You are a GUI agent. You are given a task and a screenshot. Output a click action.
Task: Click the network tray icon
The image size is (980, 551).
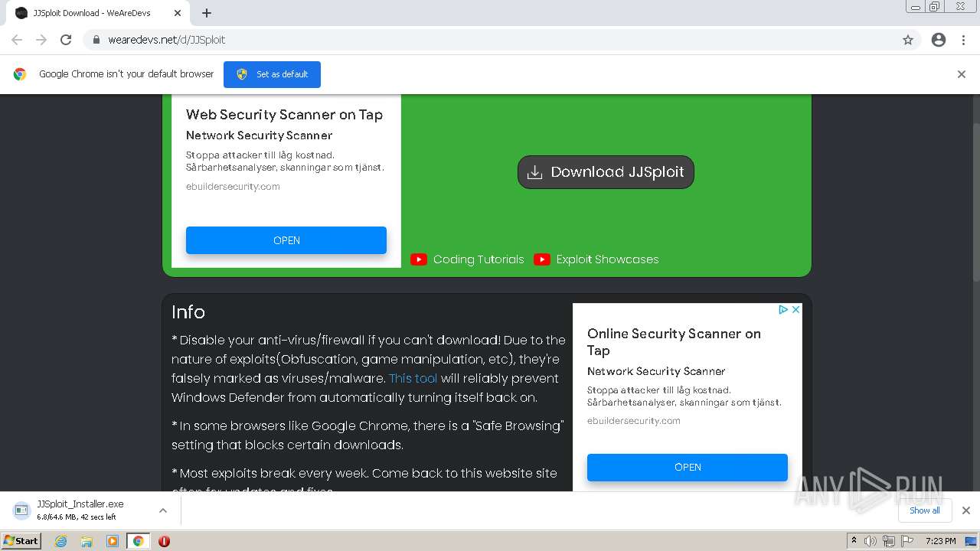point(888,541)
